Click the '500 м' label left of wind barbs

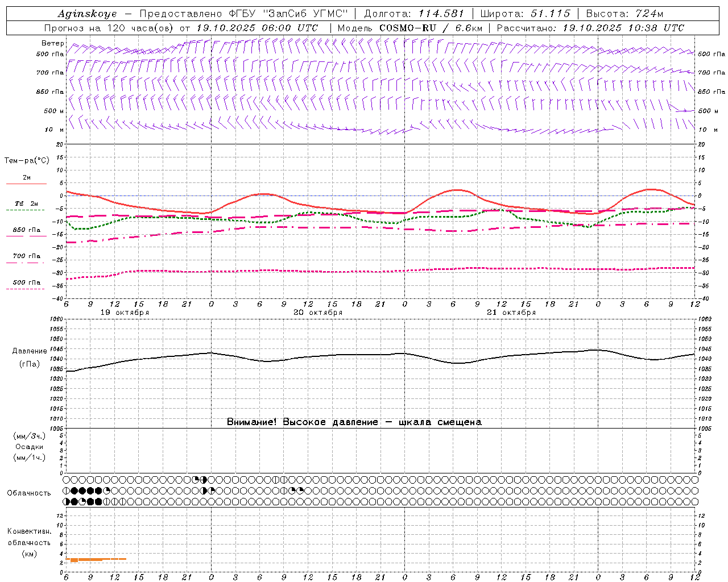(54, 111)
